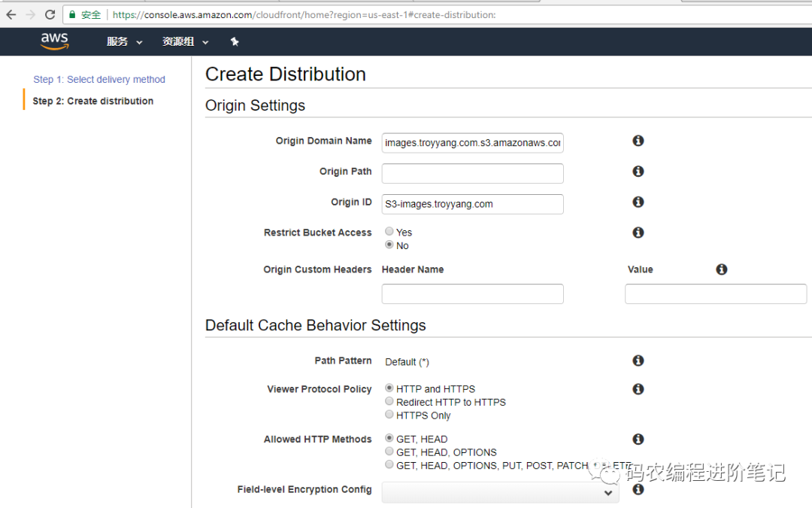The width and height of the screenshot is (812, 508).
Task: Click info icon for Viewer Protocol Policy
Action: pyautogui.click(x=638, y=389)
